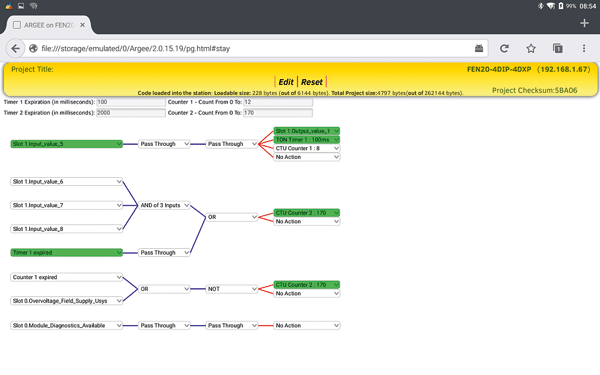Open the tab switcher icon

coord(558,49)
